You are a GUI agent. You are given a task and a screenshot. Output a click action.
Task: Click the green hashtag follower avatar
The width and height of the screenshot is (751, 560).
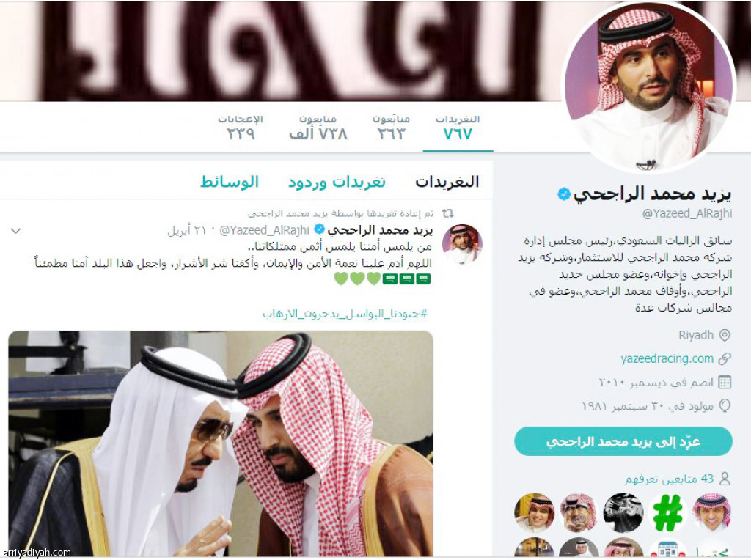(667, 512)
